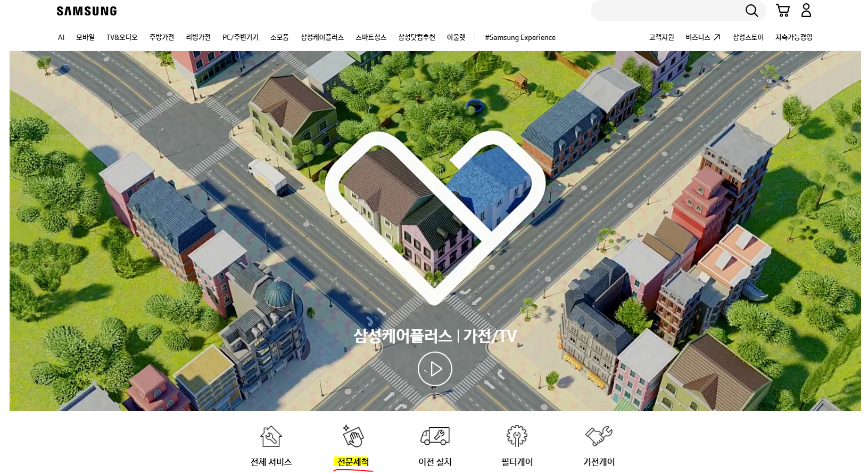Click the 필터케어 gear icon

click(x=517, y=436)
